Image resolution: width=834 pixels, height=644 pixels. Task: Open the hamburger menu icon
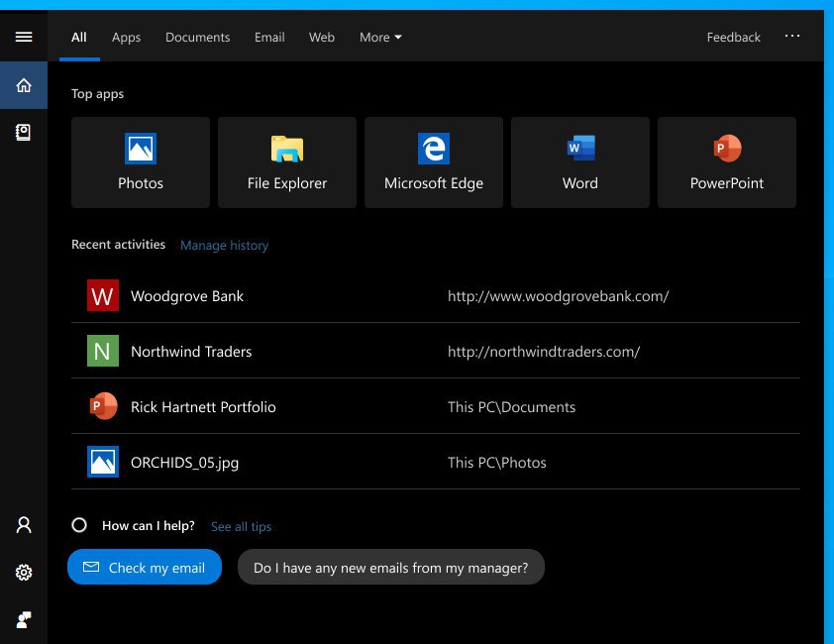(x=24, y=37)
